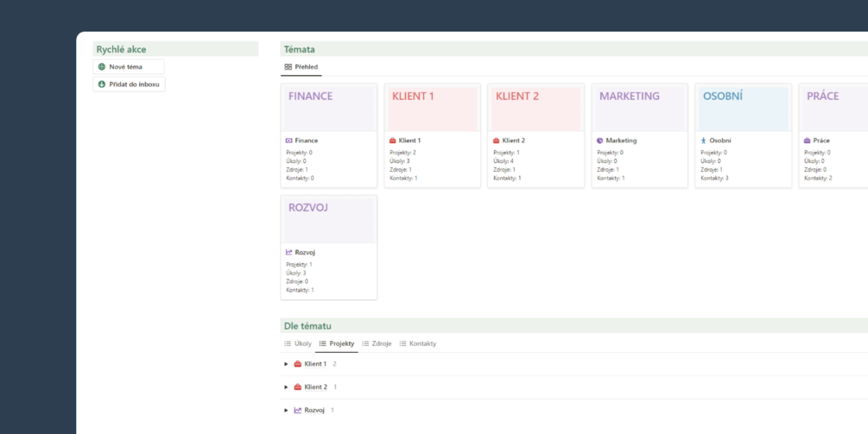Click the Finance money icon in card
868x434 pixels.
[289, 141]
